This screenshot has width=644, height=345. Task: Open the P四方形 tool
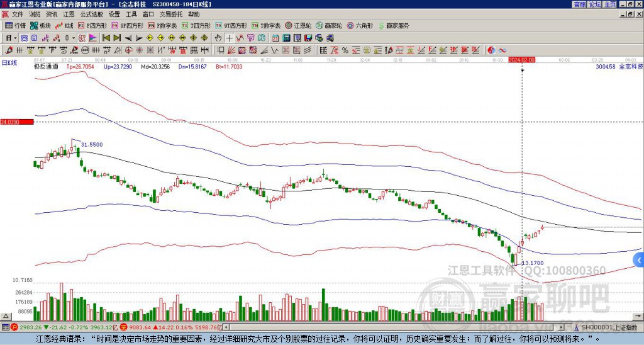[x=92, y=25]
